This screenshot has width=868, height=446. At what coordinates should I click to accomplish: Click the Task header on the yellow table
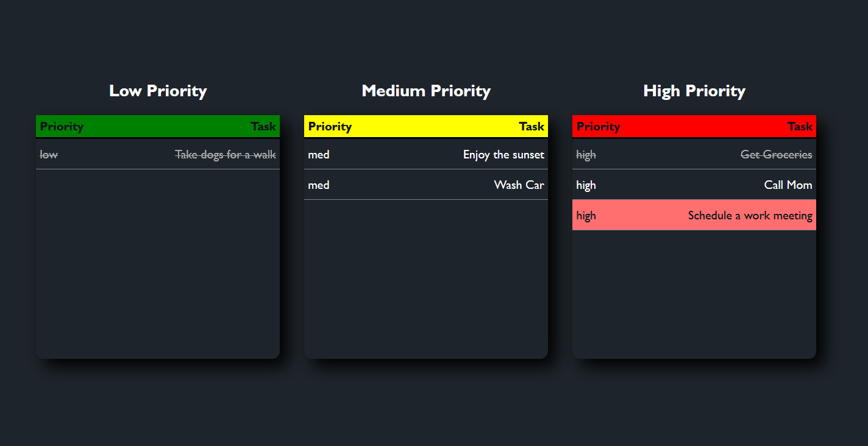pyautogui.click(x=532, y=126)
